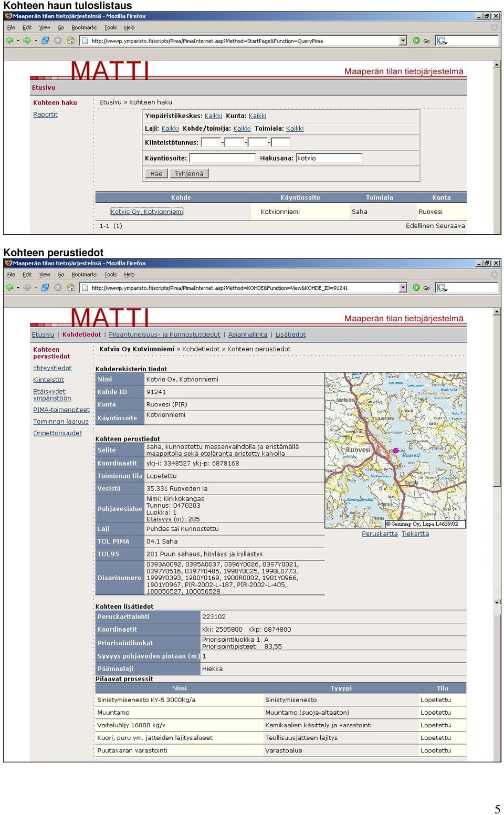Click green Go button in top Firefox window
Image resolution: width=504 pixels, height=815 pixels.
(x=421, y=40)
